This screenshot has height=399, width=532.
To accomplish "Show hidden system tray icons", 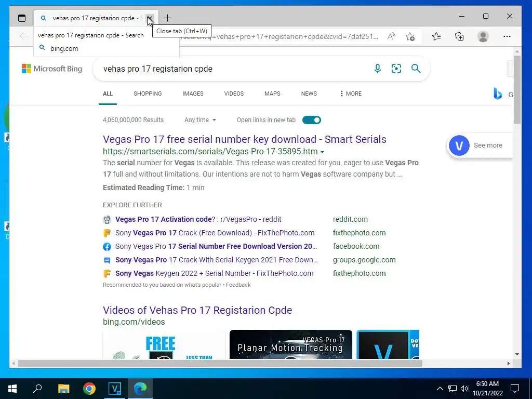I will point(440,389).
